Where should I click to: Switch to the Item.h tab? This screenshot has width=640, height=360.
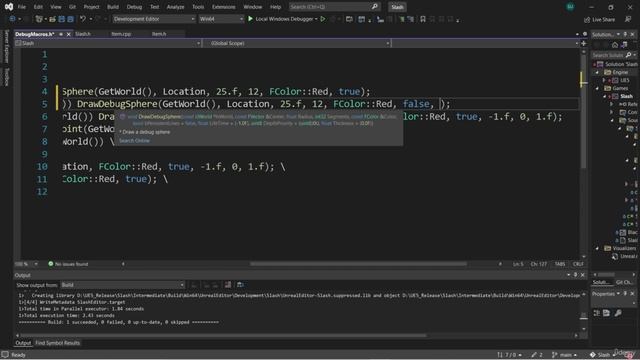click(159, 34)
